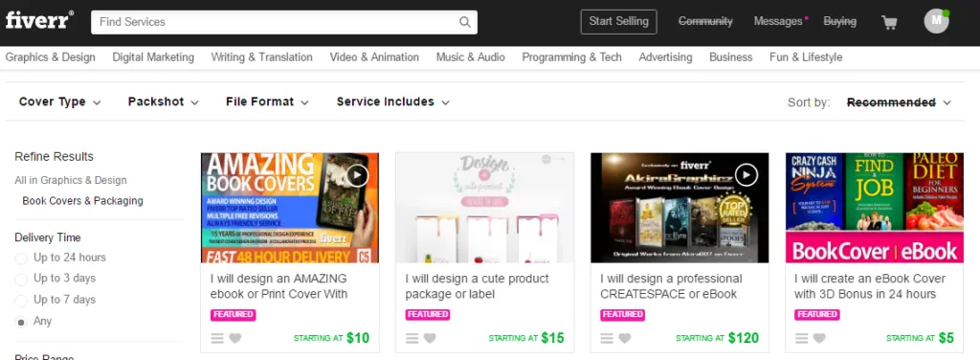Open the Community link
The image size is (980, 360).
705,21
